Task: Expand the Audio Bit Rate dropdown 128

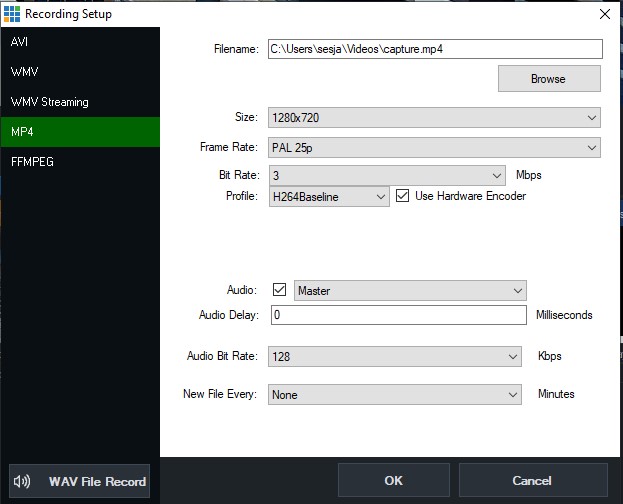Action: pyautogui.click(x=395, y=357)
